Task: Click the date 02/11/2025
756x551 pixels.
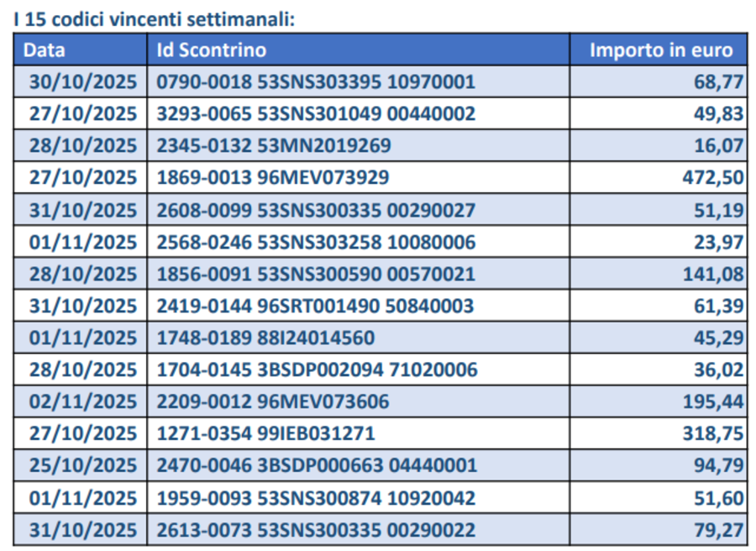Action: tap(82, 401)
